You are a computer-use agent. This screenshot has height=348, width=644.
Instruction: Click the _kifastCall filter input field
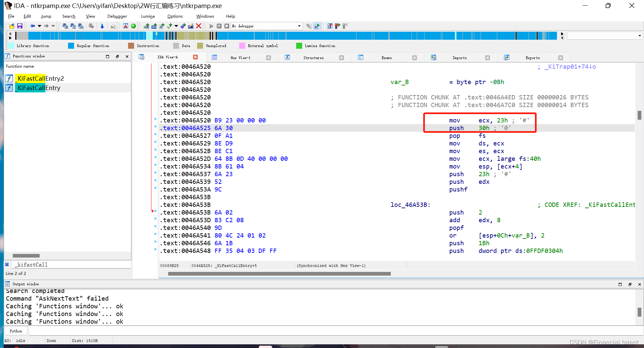pyautogui.click(x=71, y=265)
